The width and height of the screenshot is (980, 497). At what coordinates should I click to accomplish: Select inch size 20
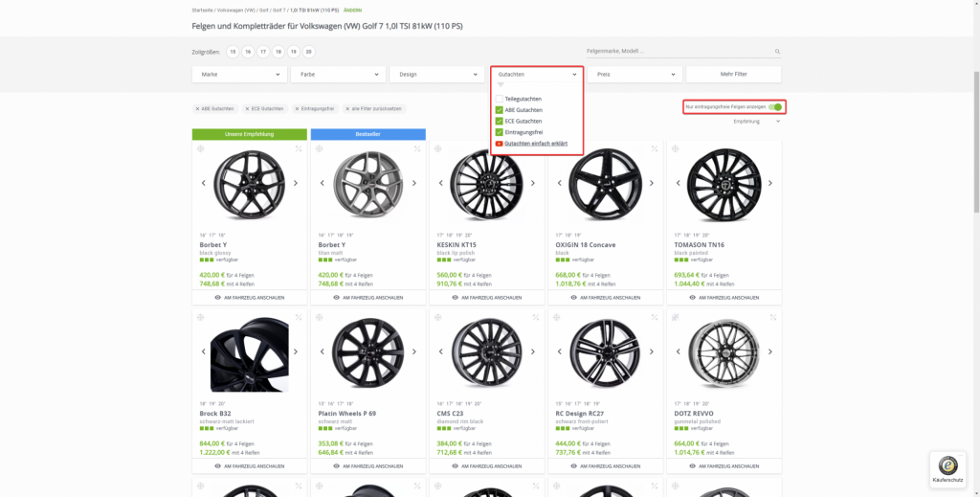(309, 52)
